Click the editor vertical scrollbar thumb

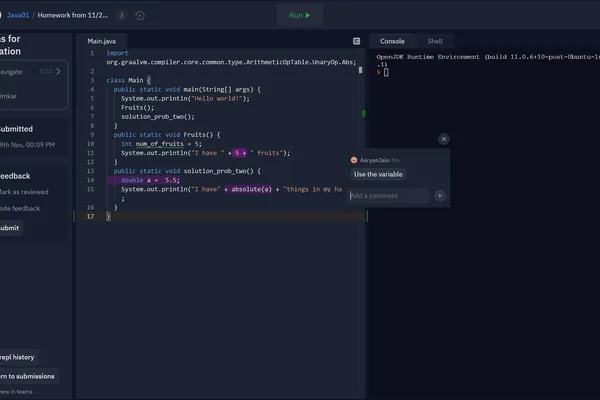[360, 70]
